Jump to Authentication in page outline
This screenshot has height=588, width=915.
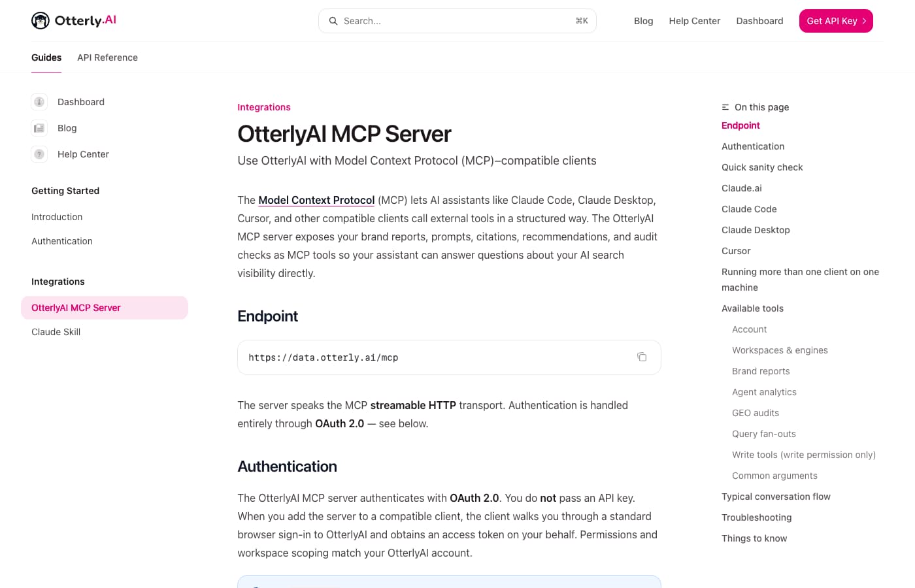pos(753,146)
